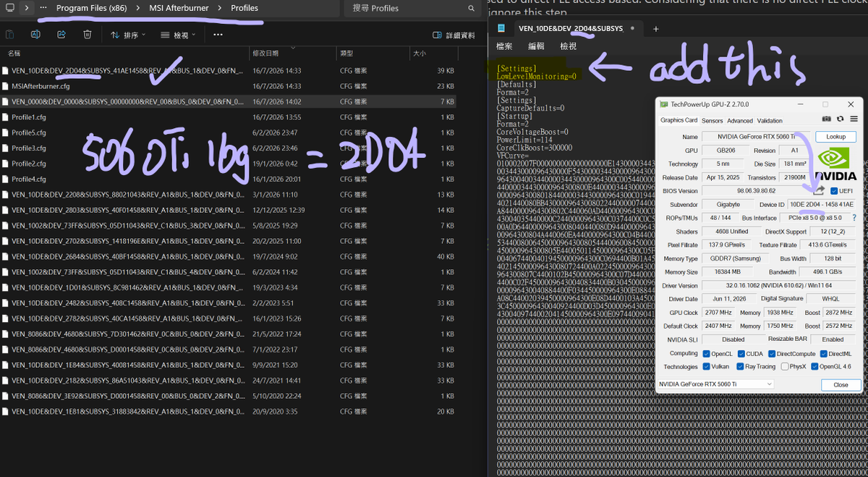868x477 pixels.
Task: Click the This PC monitor icon in address bar
Action: [x=9, y=8]
